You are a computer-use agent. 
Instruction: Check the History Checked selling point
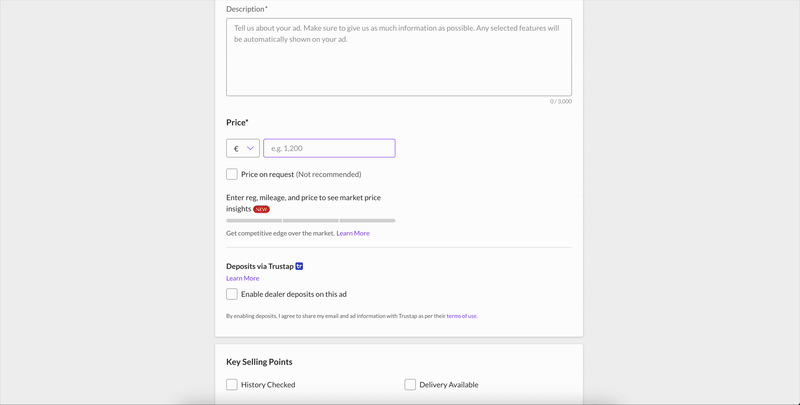232,384
